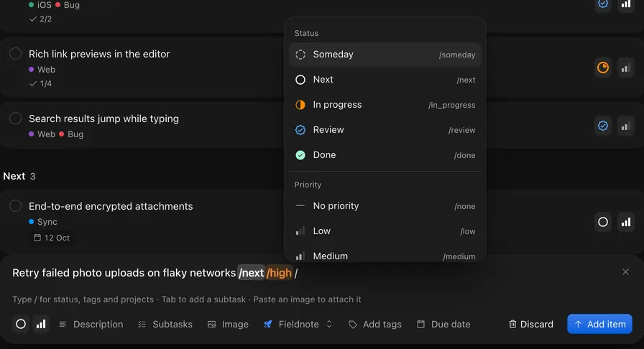The width and height of the screenshot is (644, 349).
Task: Open Rich link previews in the editor item
Action: pos(99,54)
